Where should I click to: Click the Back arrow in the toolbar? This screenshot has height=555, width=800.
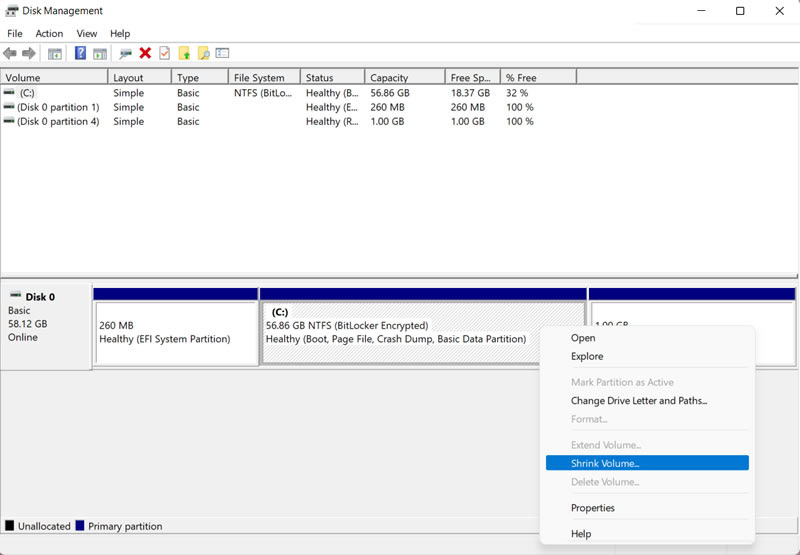pyautogui.click(x=10, y=53)
